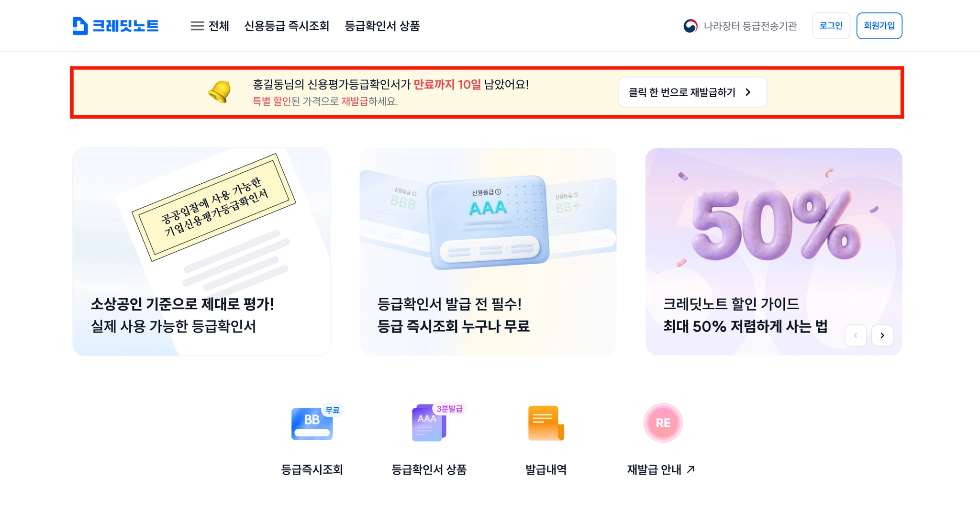
Task: Click the 크레딧노트 logo
Action: pyautogui.click(x=115, y=26)
